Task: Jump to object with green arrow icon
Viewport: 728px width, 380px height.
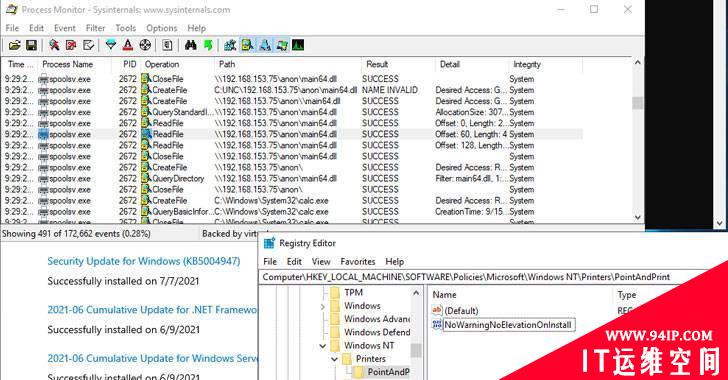Action: 208,45
